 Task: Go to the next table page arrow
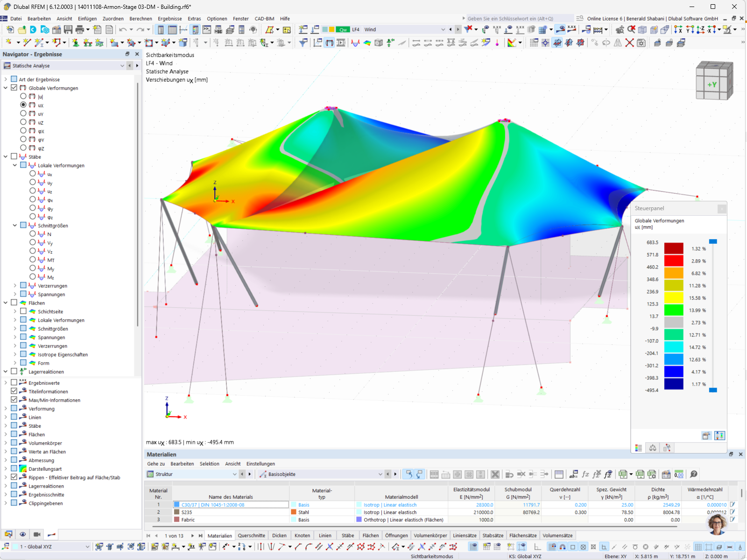193,535
